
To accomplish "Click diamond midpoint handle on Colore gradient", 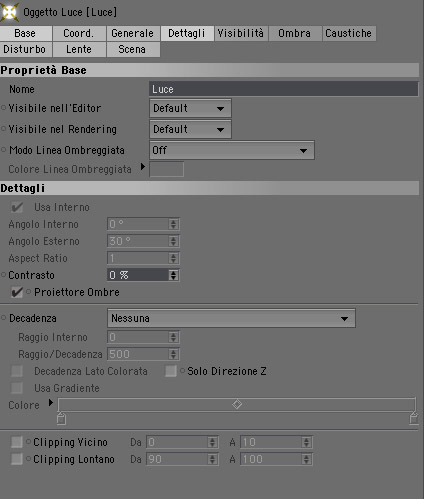I will point(237,404).
